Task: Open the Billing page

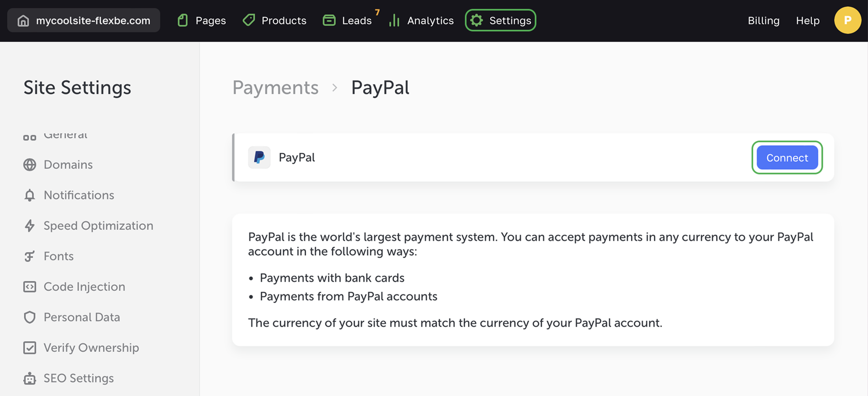Action: click(x=764, y=21)
